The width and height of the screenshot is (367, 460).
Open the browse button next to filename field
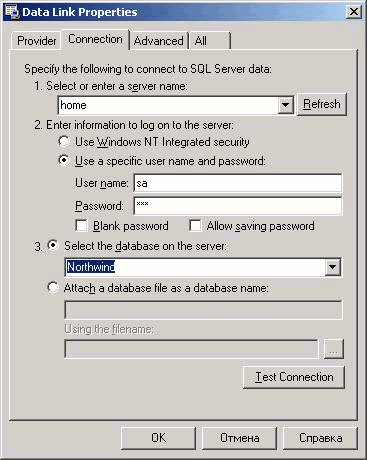(x=334, y=349)
